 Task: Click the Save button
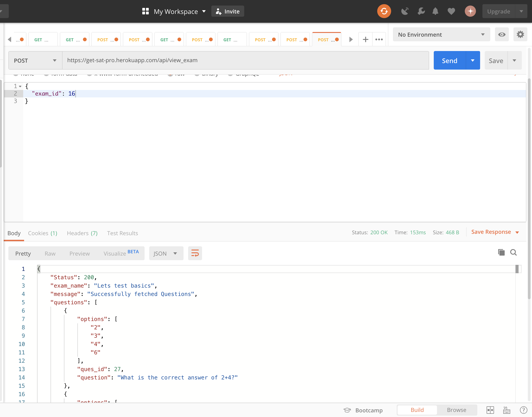coord(496,60)
